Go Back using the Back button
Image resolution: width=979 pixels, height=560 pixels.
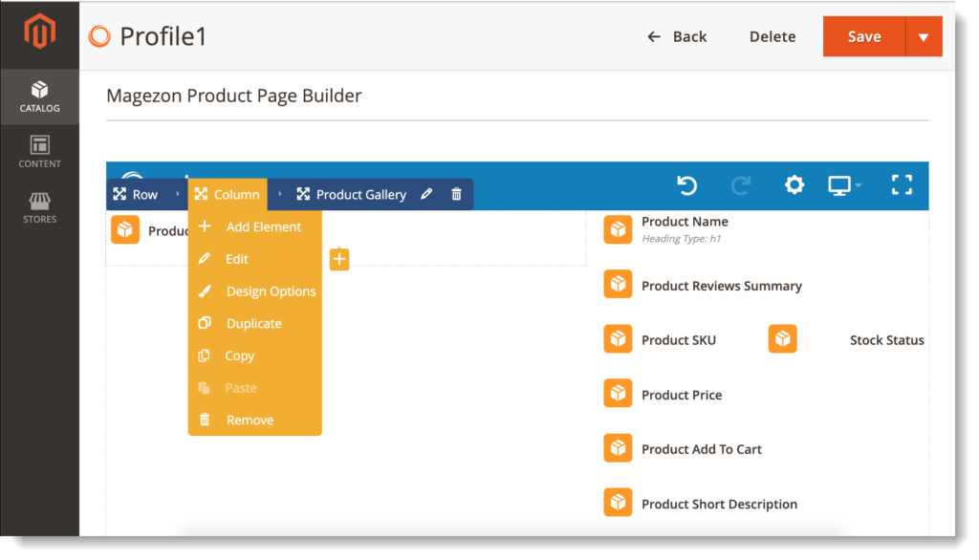click(678, 37)
